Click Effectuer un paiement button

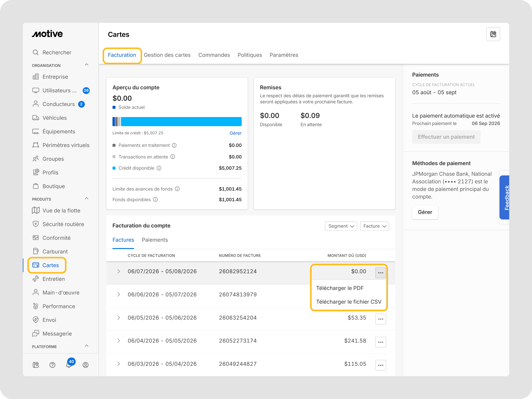446,137
